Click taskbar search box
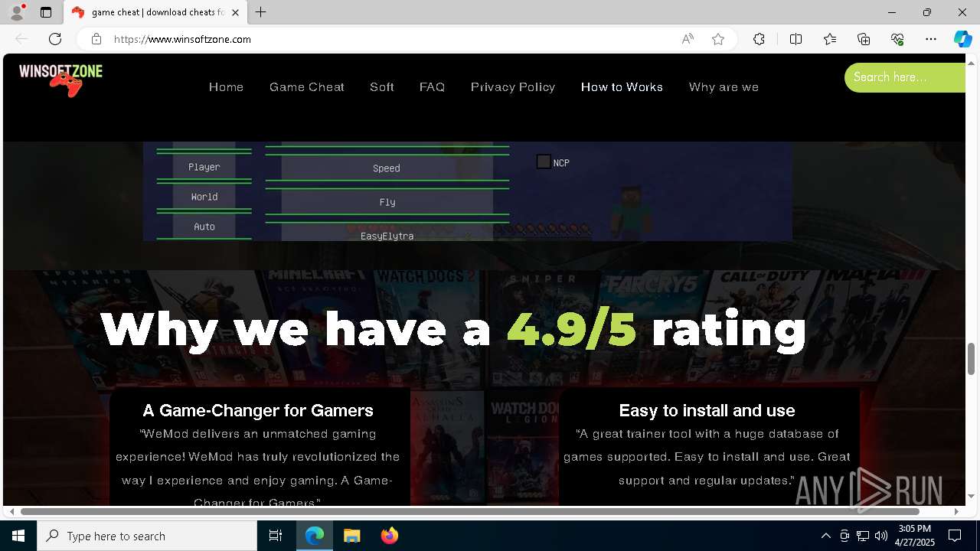 click(x=147, y=536)
